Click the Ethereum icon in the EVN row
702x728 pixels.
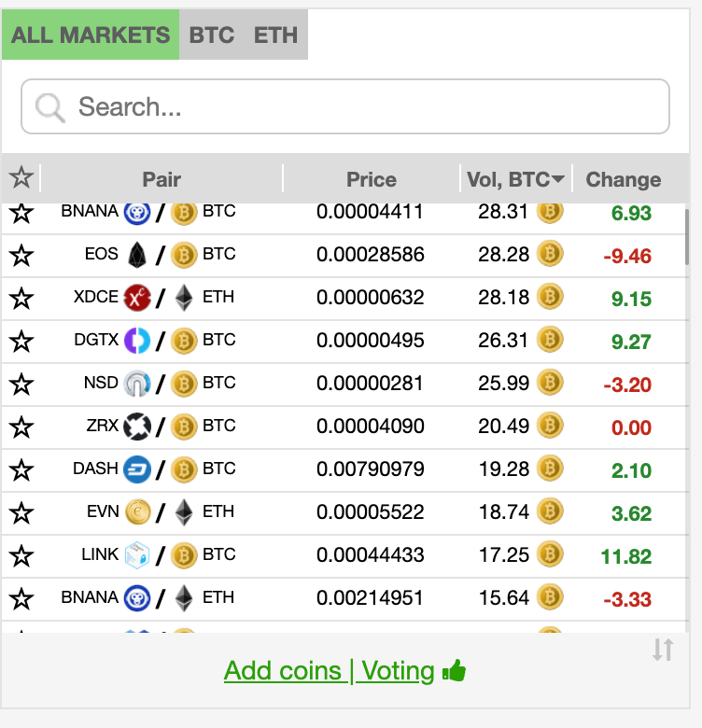coord(184,512)
